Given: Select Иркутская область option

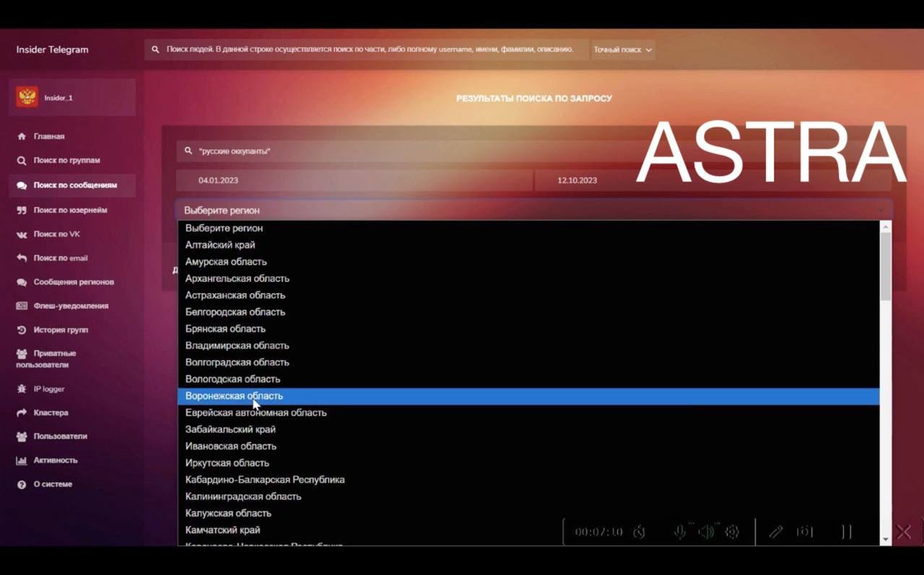Looking at the screenshot, I should [x=528, y=463].
